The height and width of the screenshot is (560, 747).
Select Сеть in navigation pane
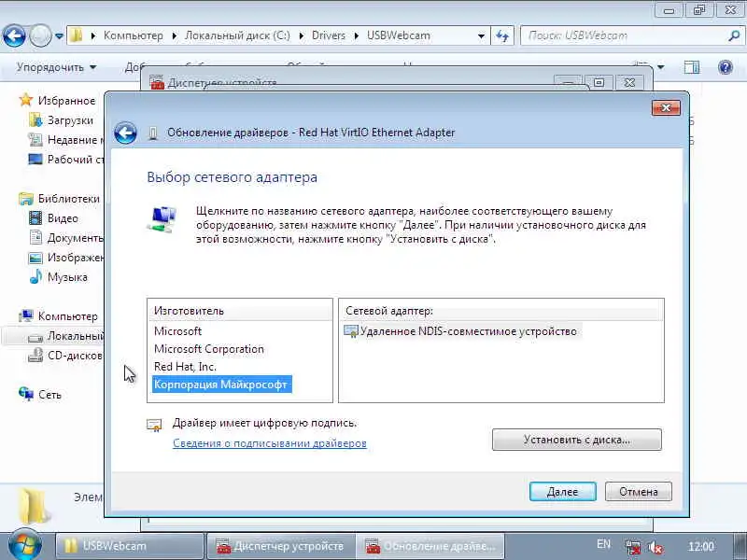coord(40,394)
